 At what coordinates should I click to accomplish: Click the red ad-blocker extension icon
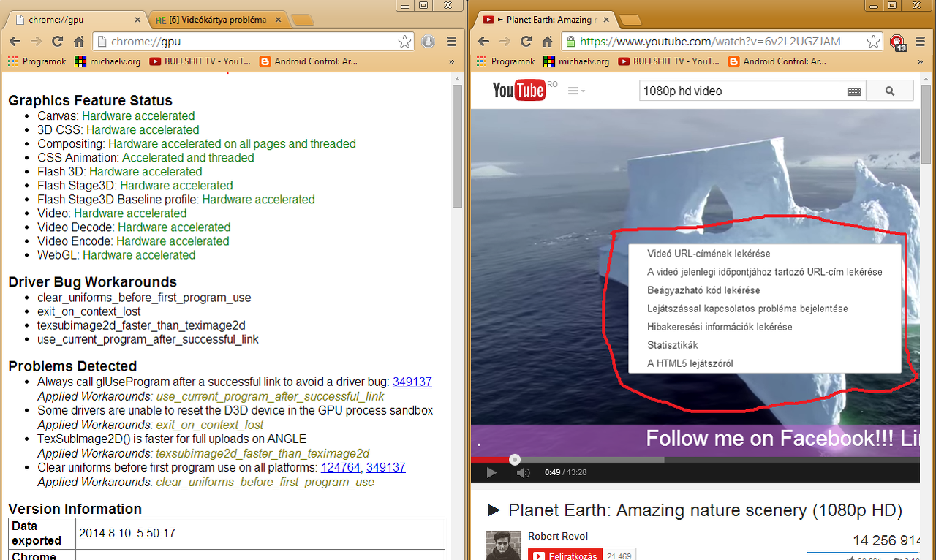click(x=897, y=42)
